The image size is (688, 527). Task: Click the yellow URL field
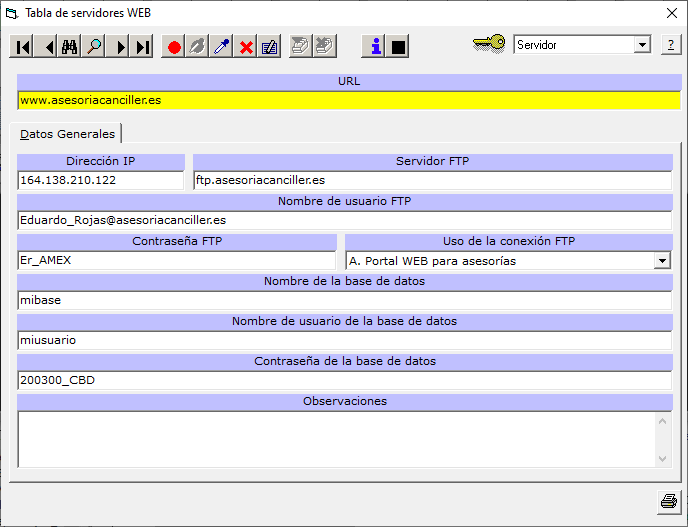pos(348,100)
